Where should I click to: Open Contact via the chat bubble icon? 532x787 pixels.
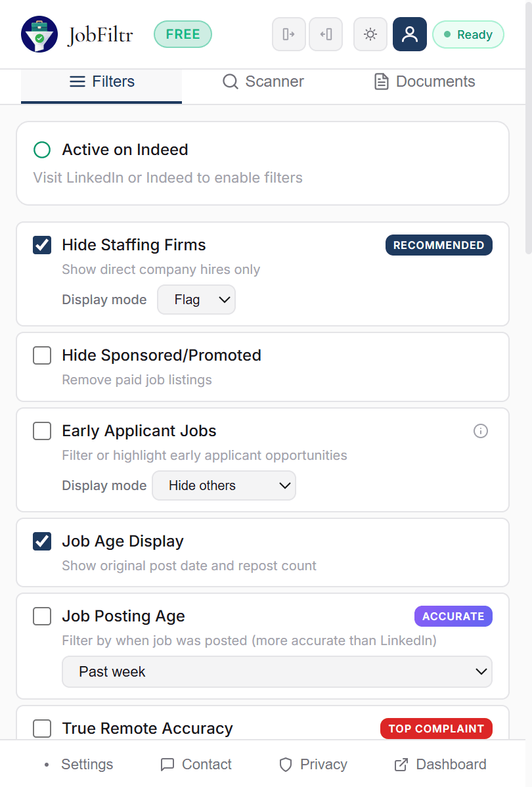168,764
